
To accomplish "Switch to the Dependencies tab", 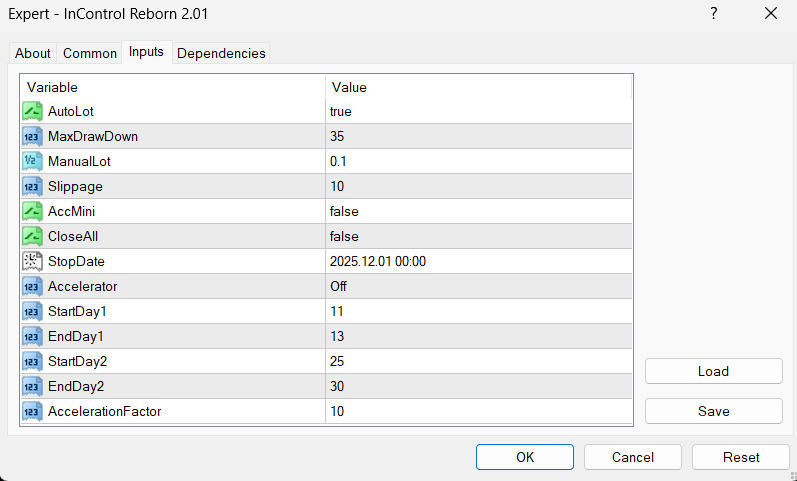I will [x=221, y=53].
